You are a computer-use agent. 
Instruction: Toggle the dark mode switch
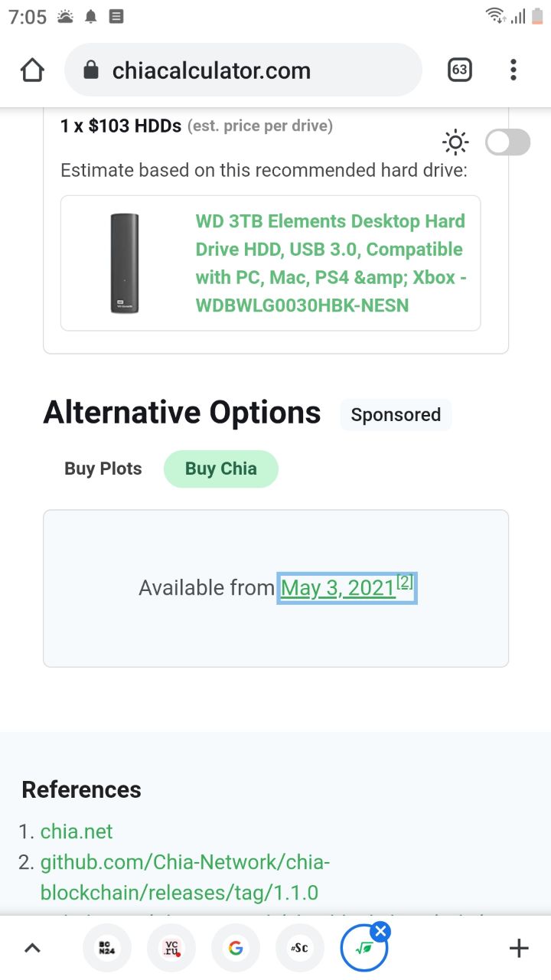pyautogui.click(x=507, y=142)
